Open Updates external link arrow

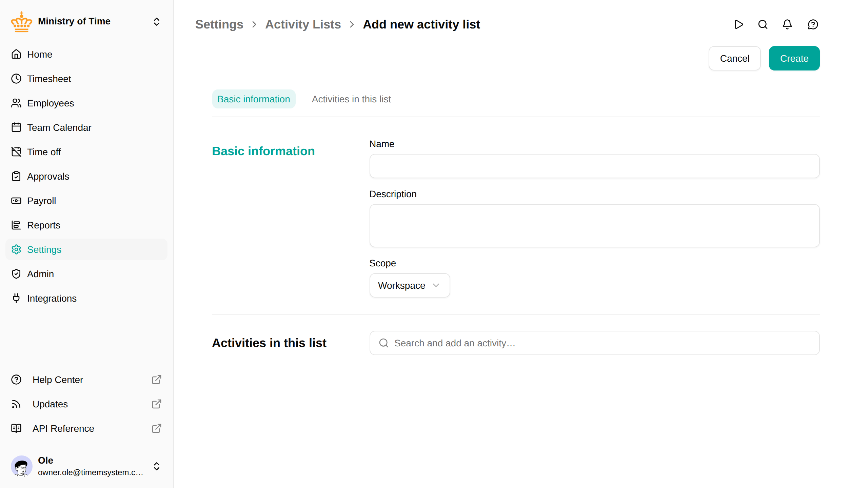156,404
